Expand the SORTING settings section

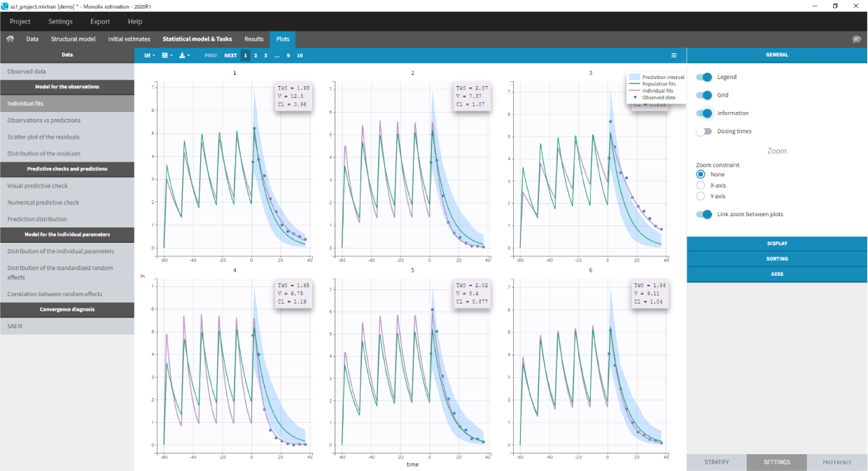click(777, 259)
